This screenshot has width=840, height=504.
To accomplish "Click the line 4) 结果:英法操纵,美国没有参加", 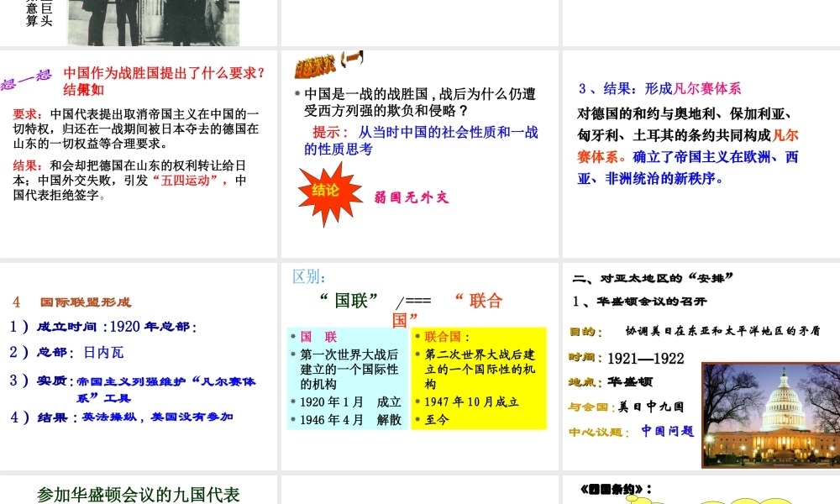I will click(x=122, y=417).
